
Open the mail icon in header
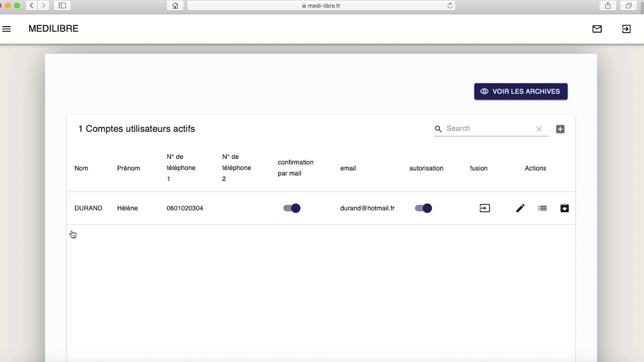tap(597, 29)
